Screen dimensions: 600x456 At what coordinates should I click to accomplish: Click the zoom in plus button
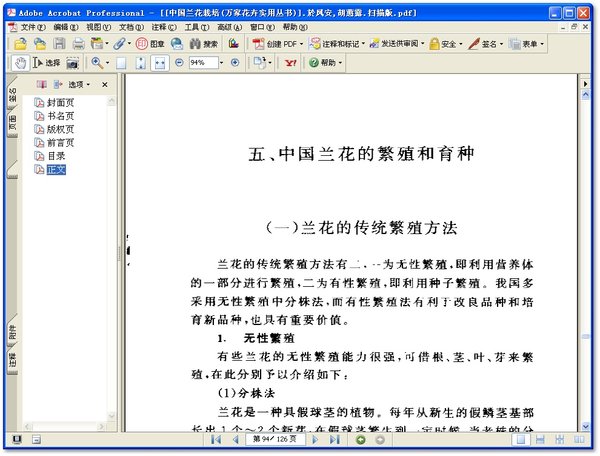click(x=235, y=62)
